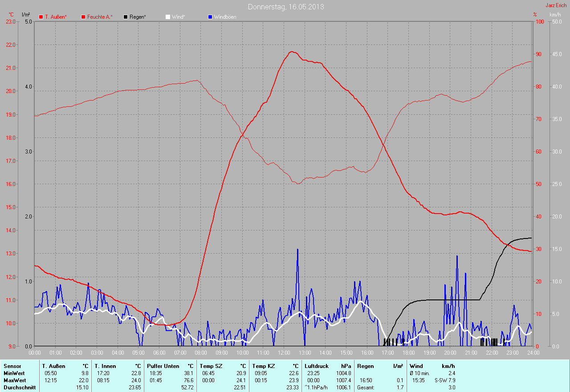Click the T. Innen min time '17:20'

pos(104,373)
